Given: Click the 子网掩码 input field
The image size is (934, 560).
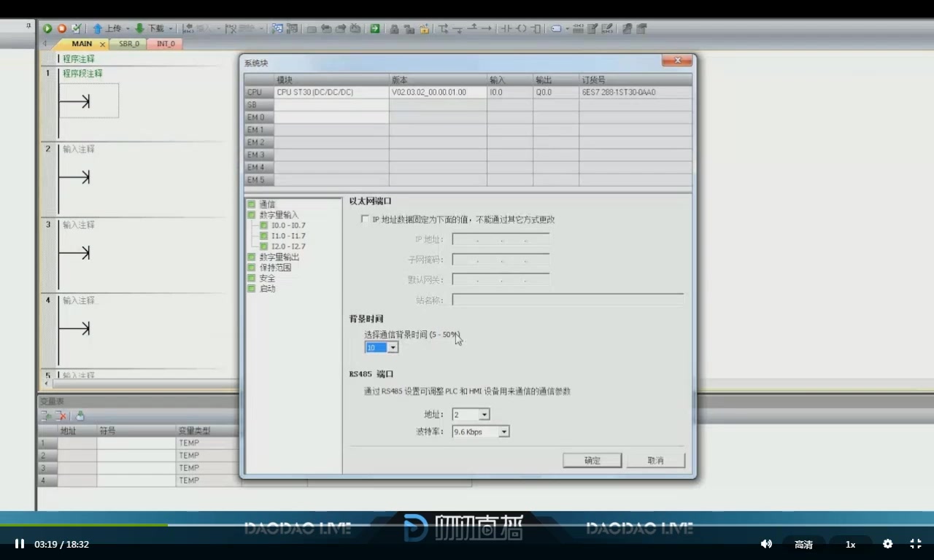Looking at the screenshot, I should click(x=501, y=259).
